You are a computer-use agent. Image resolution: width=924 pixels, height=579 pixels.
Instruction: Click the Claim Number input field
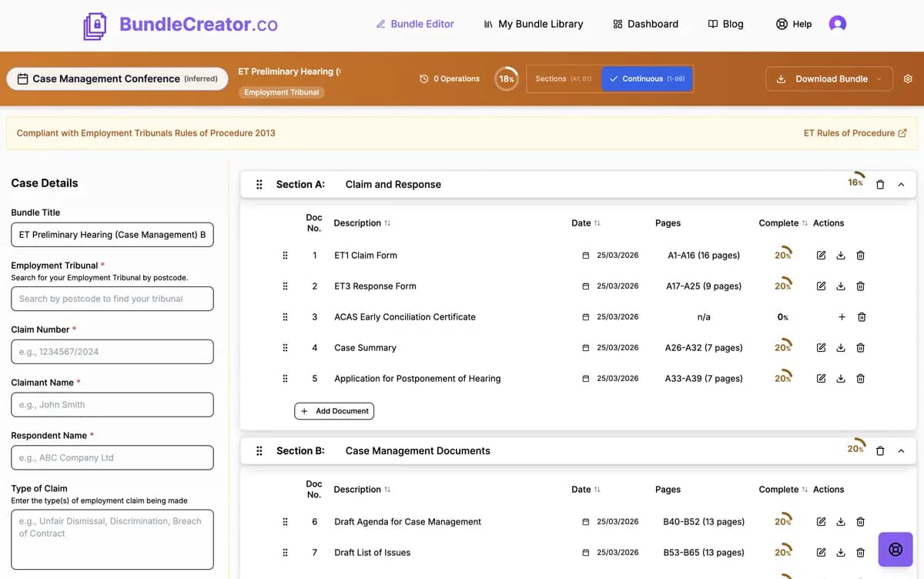click(112, 352)
